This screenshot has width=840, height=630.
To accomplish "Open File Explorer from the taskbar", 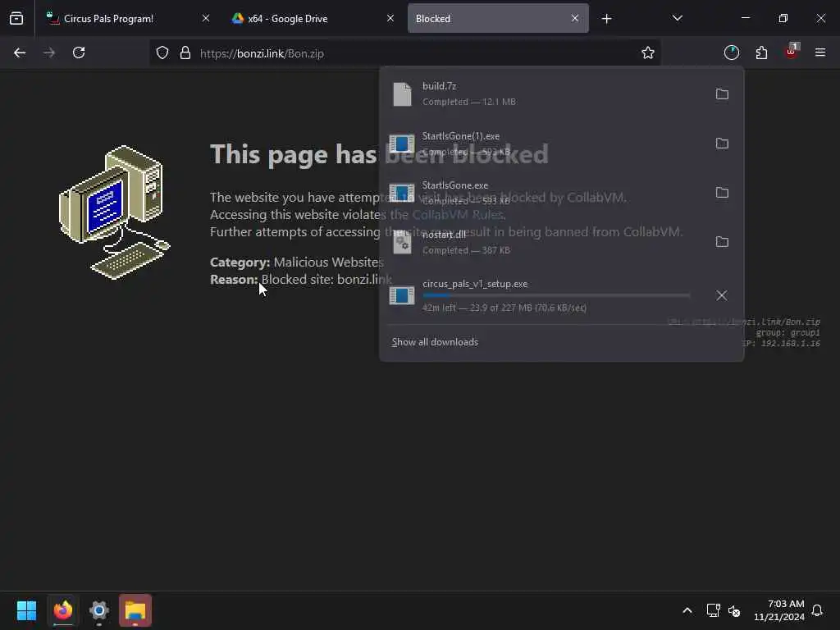I will 135,610.
